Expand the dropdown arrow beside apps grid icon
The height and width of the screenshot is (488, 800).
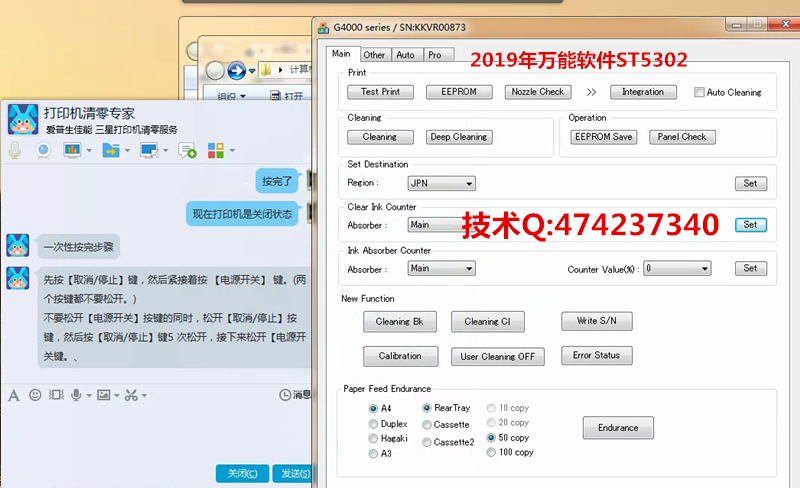(x=232, y=151)
